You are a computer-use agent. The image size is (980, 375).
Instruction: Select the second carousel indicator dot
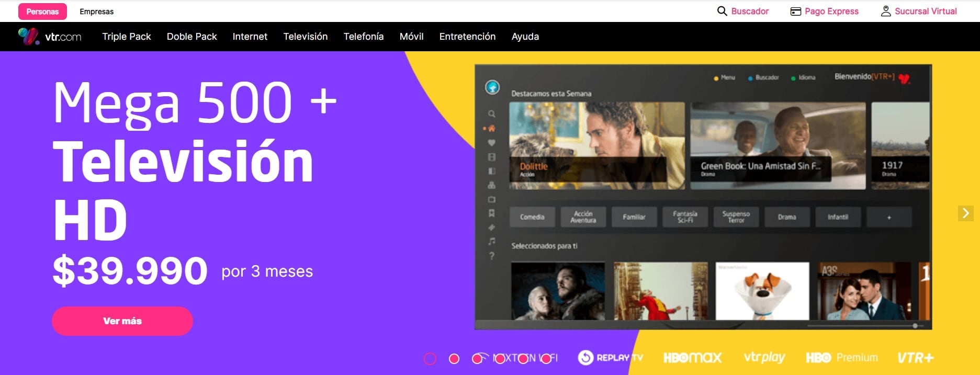point(454,359)
